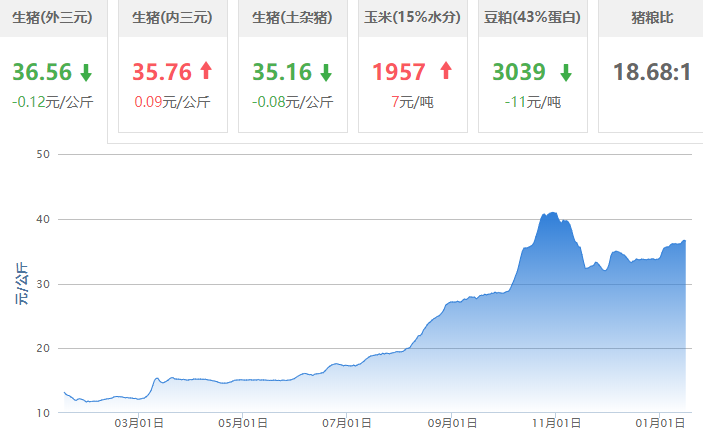Click the 0.09元/公斤 change text

173,102
